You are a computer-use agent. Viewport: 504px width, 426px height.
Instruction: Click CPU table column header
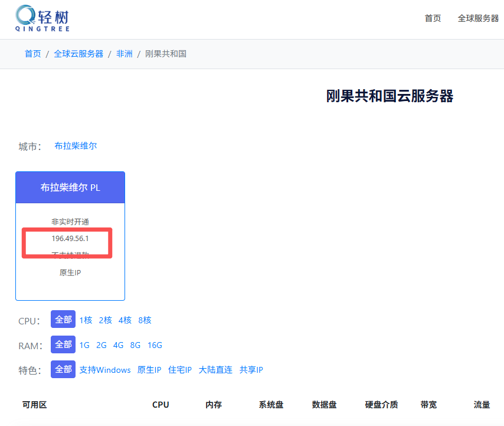pyautogui.click(x=161, y=405)
